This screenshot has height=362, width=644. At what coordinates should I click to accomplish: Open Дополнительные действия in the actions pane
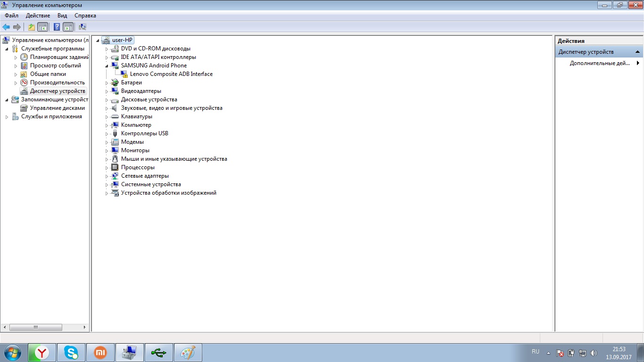point(600,63)
